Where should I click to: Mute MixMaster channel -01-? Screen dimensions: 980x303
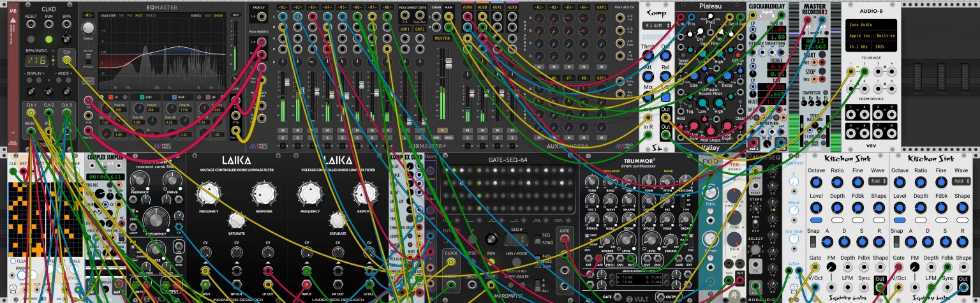[x=283, y=130]
